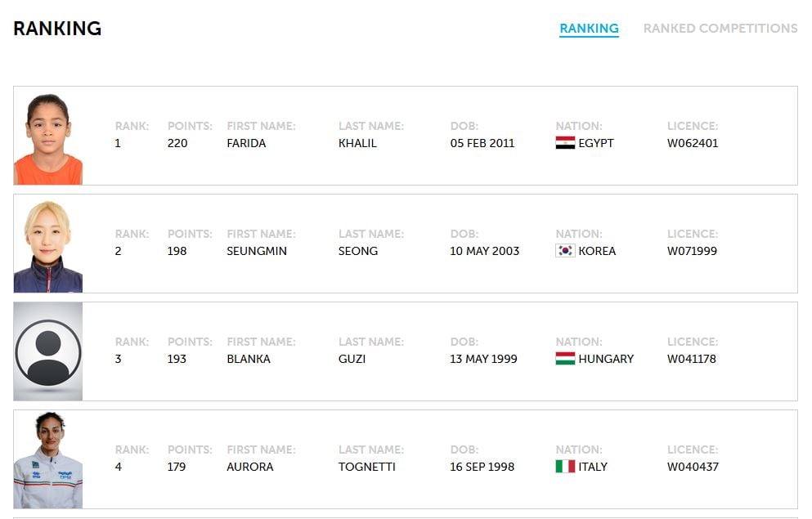Click points value 220 for rank 1

click(177, 143)
